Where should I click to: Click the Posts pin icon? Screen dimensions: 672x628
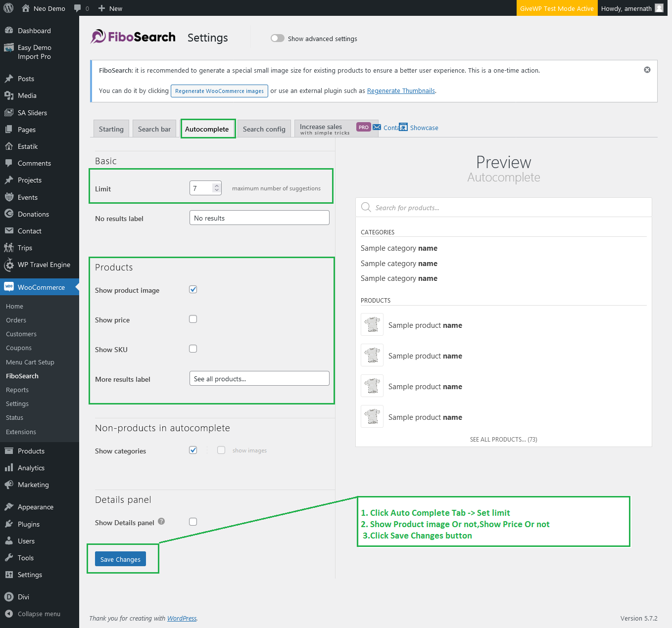coord(9,79)
